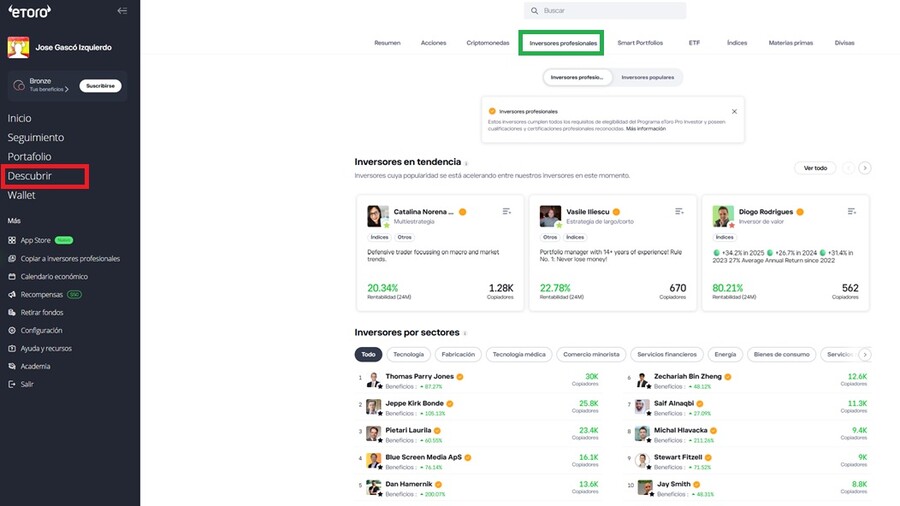900x506 pixels.
Task: Filter by Fabricación sector
Action: (x=458, y=355)
